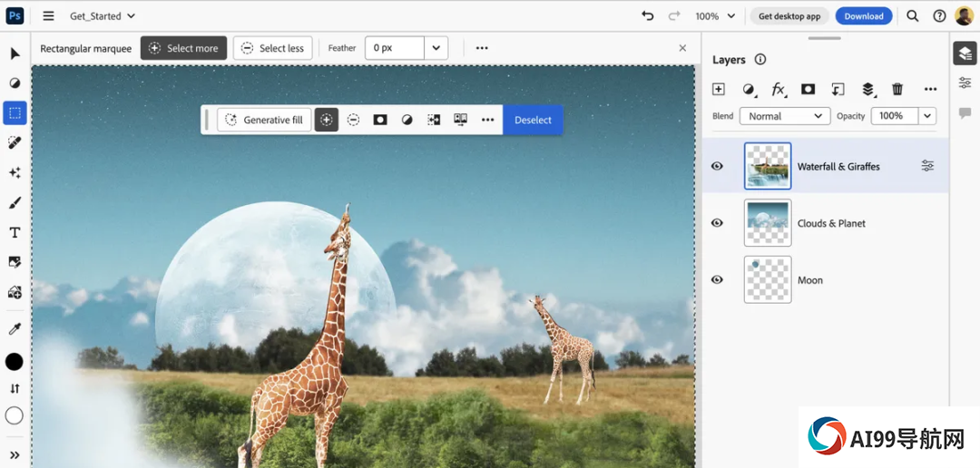Click the blue Download button

point(864,16)
